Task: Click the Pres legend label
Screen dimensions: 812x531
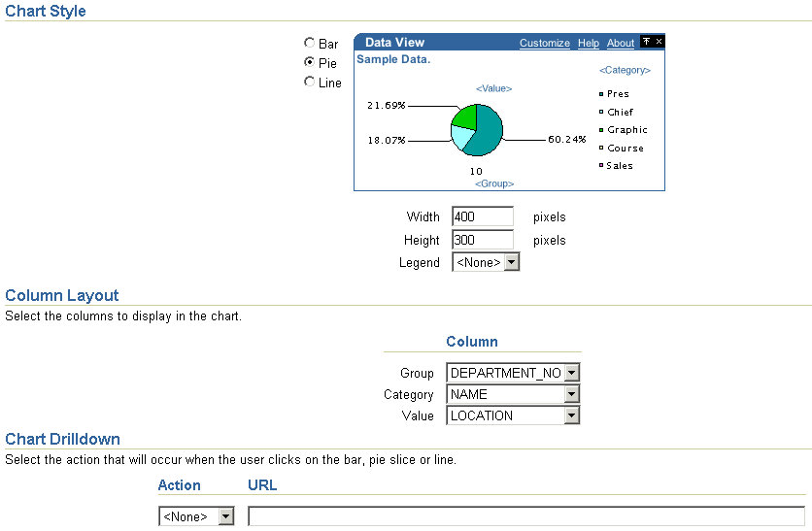Action: click(618, 93)
